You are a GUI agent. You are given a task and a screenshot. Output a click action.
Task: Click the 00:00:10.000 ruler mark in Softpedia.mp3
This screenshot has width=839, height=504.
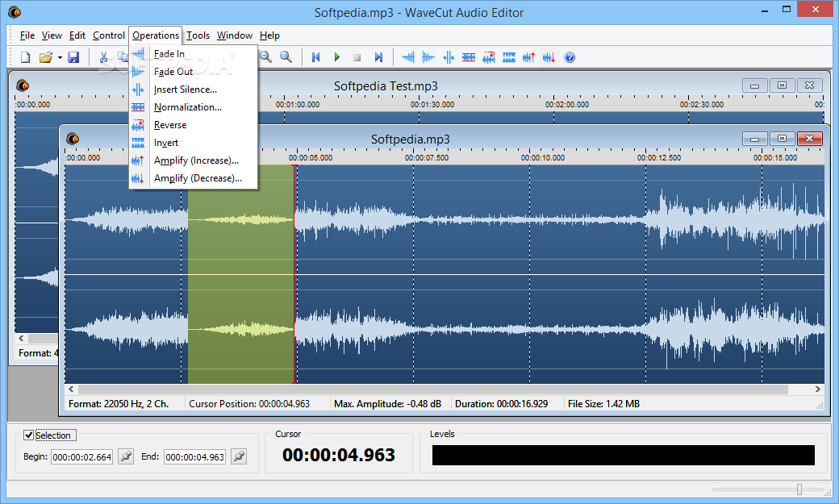click(543, 158)
